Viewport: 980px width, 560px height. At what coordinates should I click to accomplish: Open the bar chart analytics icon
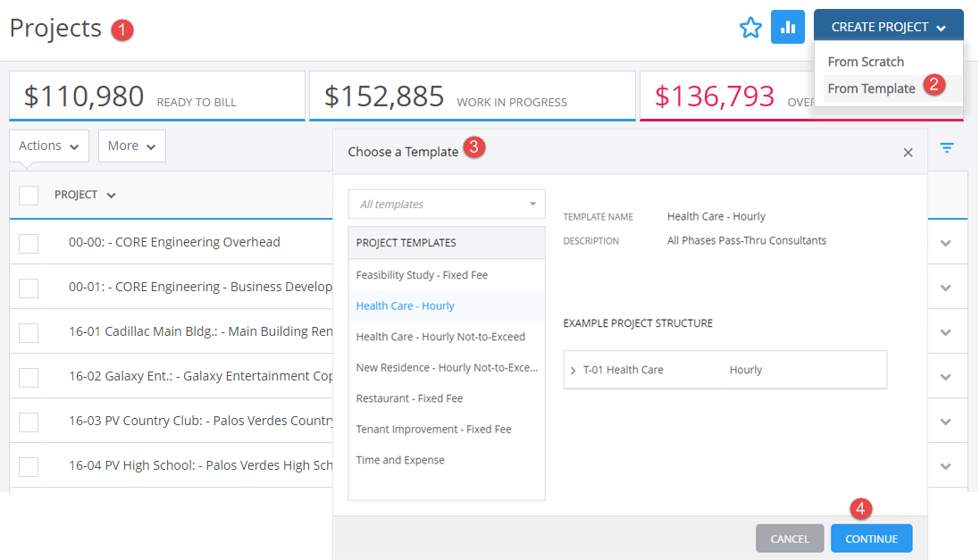[x=788, y=27]
